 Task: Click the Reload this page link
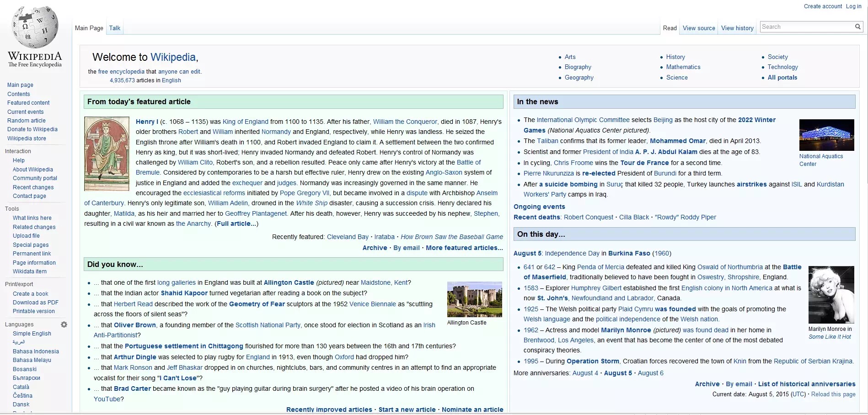(833, 394)
